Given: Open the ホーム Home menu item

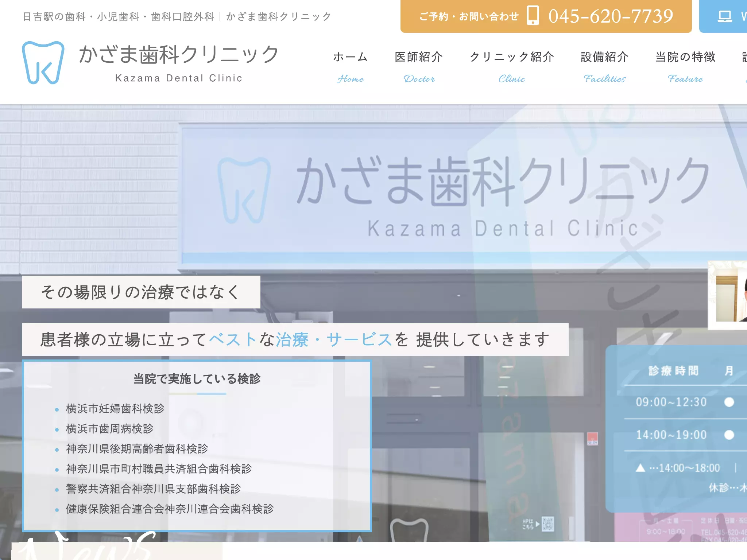Looking at the screenshot, I should click(350, 67).
